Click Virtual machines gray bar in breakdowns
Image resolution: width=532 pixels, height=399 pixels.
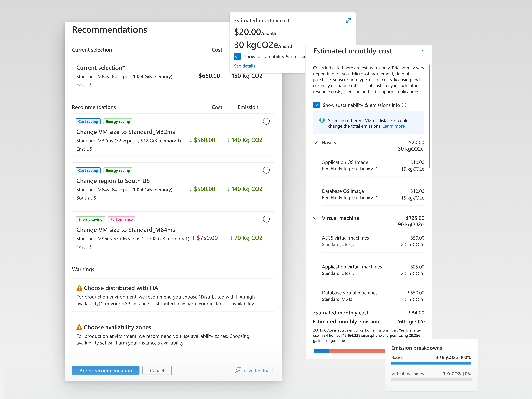click(x=431, y=379)
